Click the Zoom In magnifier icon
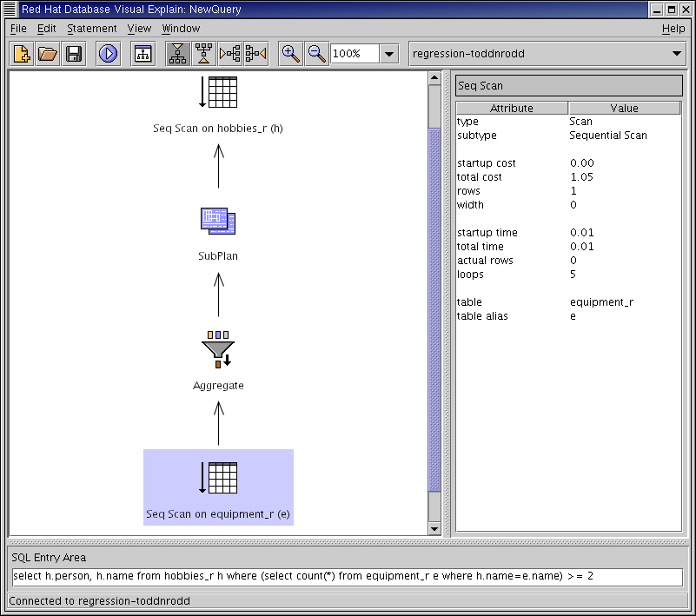696x616 pixels. coord(291,54)
